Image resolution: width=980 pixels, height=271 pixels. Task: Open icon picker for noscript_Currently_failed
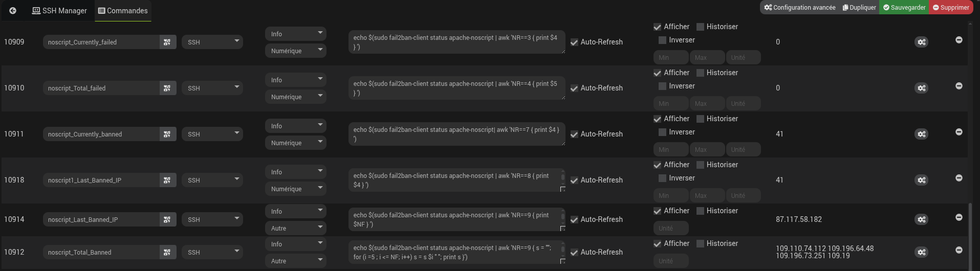click(167, 42)
